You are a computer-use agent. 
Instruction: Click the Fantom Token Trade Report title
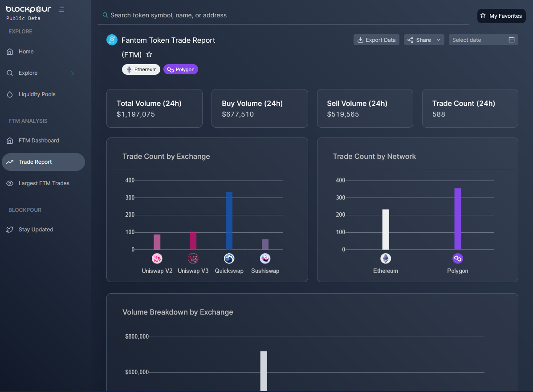coord(168,40)
